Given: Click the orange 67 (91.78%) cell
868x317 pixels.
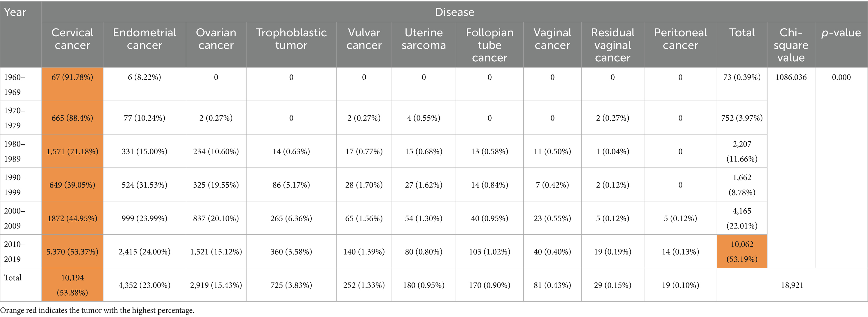Looking at the screenshot, I should 72,77.
